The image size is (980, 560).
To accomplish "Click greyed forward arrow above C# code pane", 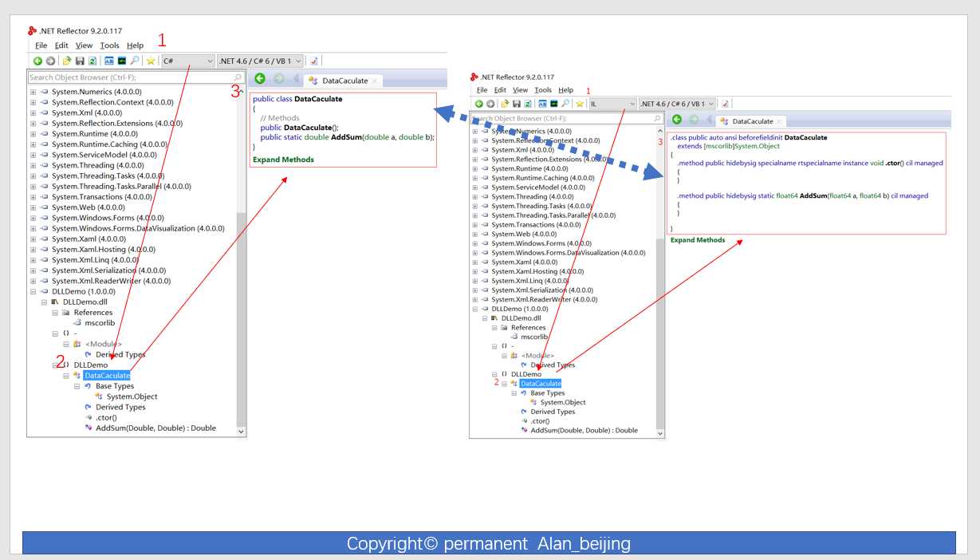I will click(x=279, y=78).
